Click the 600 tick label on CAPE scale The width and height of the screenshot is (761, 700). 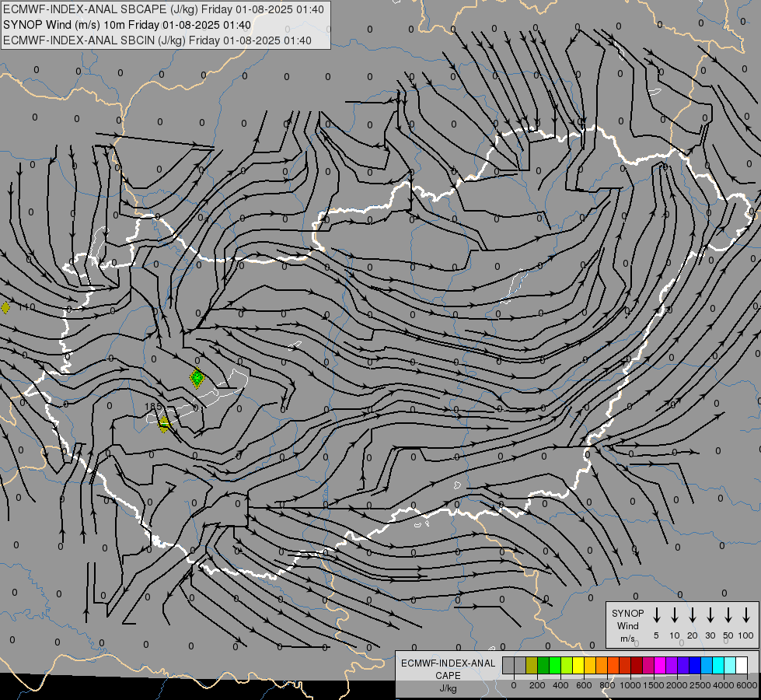[584, 685]
